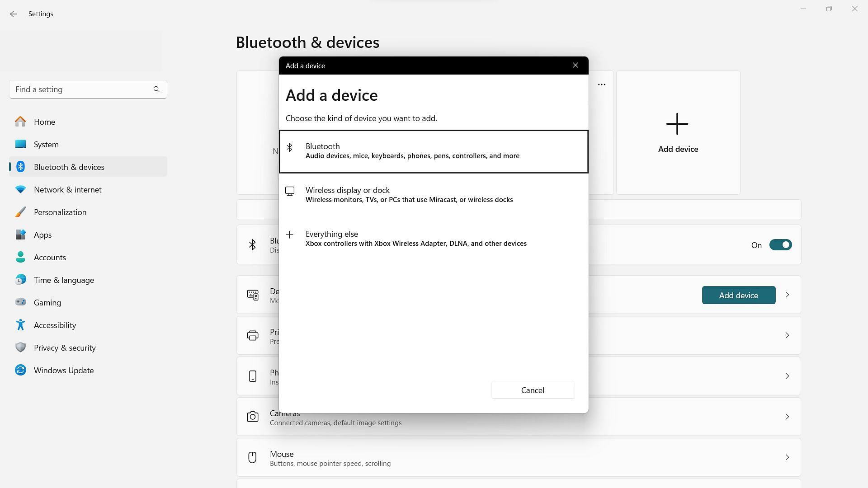
Task: Open the System menu item
Action: click(x=46, y=144)
